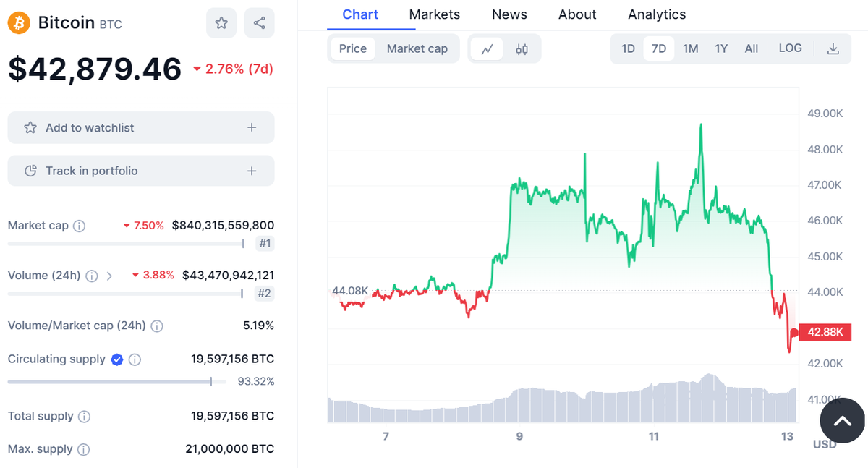Click the Total supply info icon
The image size is (868, 468).
[x=84, y=417]
